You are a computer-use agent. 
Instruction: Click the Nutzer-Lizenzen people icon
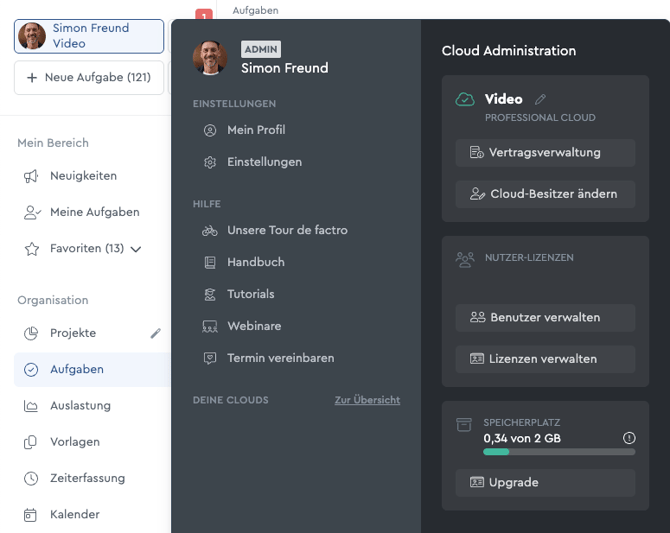(x=465, y=259)
